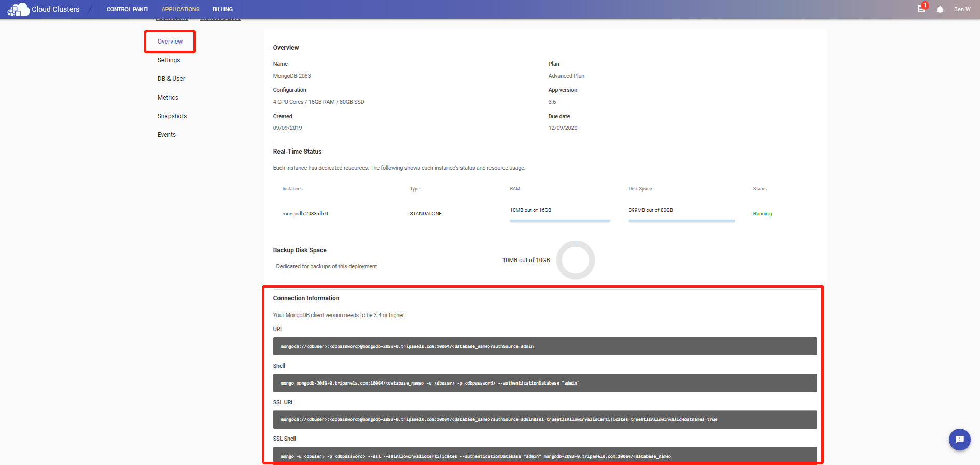Switch to the DB & User tab
980x465 pixels.
(x=171, y=79)
